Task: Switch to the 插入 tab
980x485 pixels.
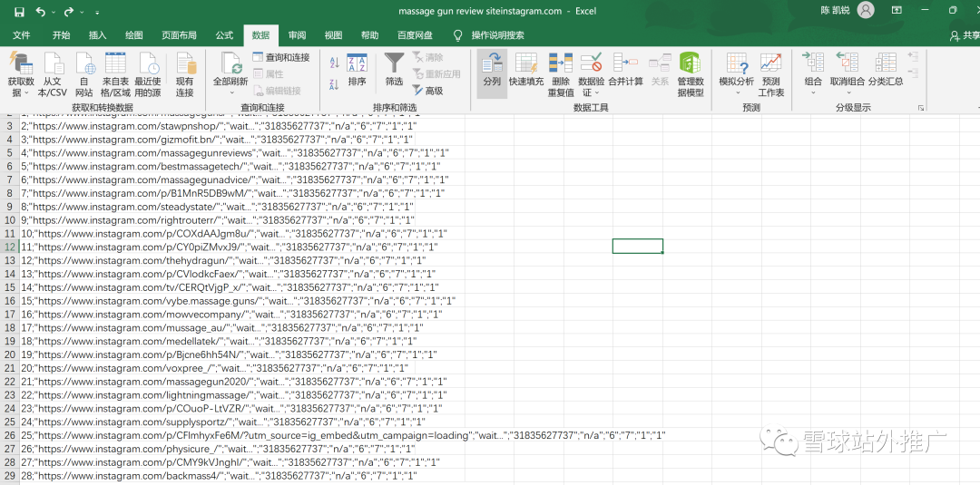Action: point(97,35)
